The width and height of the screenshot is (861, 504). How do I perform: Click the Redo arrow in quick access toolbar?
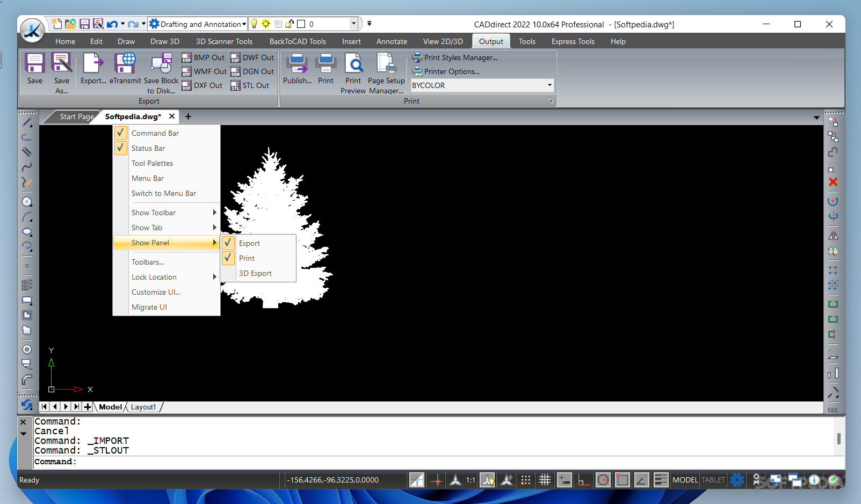[133, 24]
